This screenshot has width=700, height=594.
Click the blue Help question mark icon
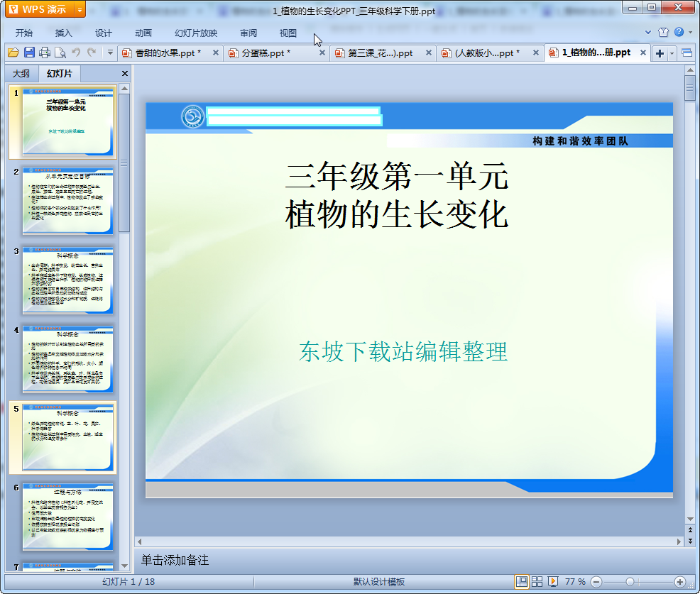point(679,32)
